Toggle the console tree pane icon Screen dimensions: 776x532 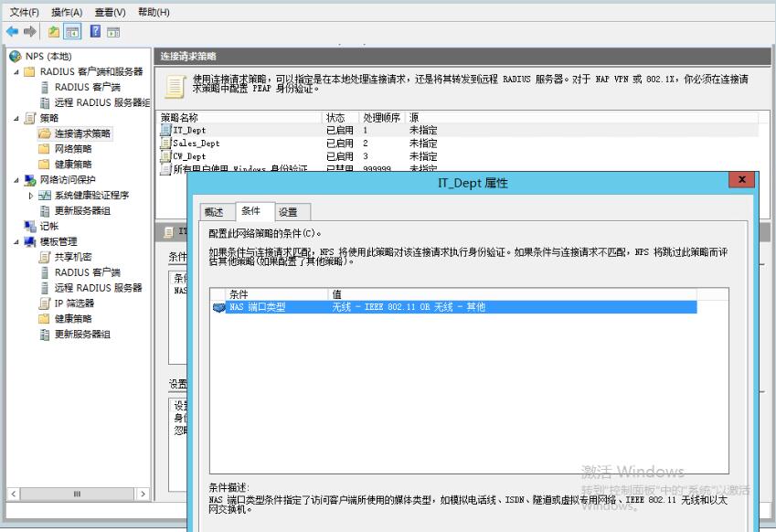[72, 32]
